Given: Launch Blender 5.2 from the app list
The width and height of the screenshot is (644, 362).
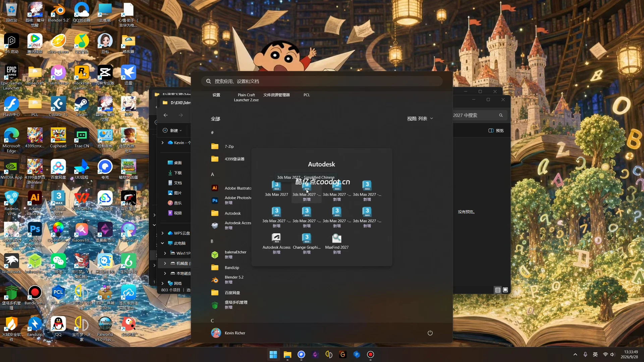Looking at the screenshot, I should click(228, 280).
